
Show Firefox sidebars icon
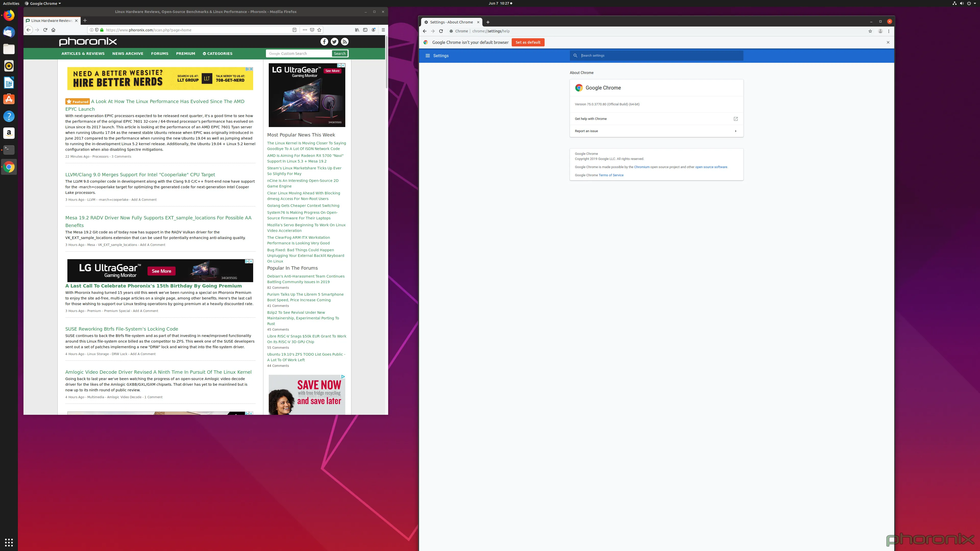point(365,30)
